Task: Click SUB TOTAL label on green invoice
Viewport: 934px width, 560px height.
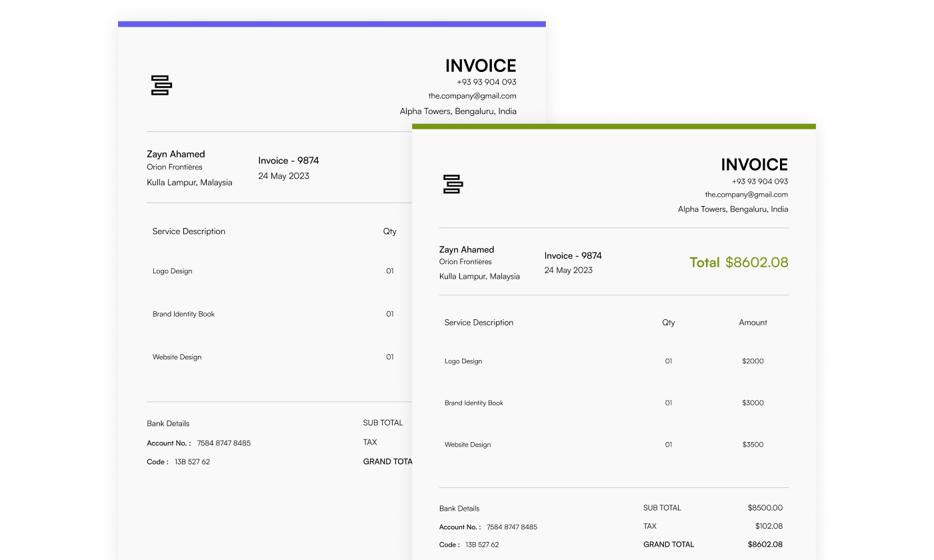Action: pyautogui.click(x=662, y=508)
